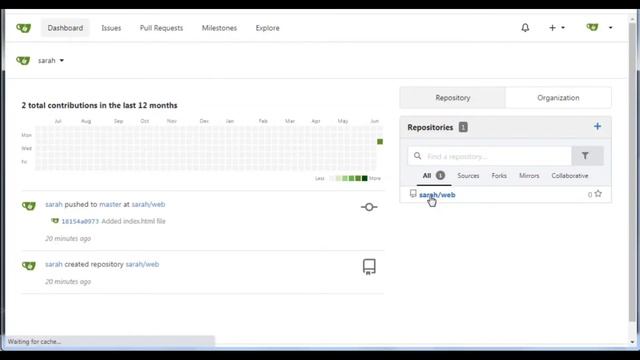640x360 pixels.
Task: Open sarah/web link in created repository activity
Action: point(142,264)
